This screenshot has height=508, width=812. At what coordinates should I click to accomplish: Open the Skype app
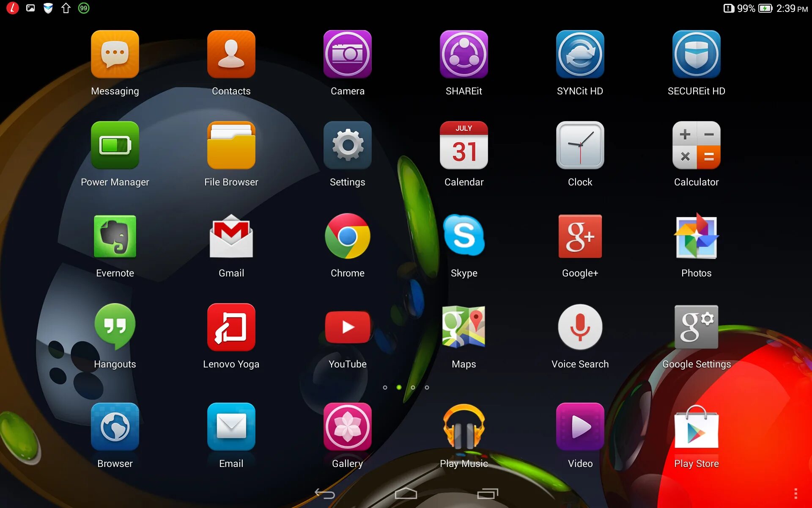(x=464, y=236)
